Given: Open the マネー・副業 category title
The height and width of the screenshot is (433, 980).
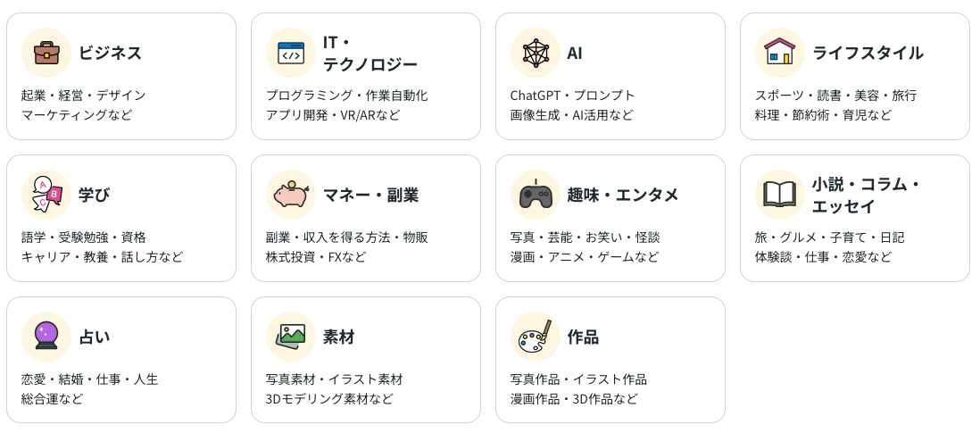Looking at the screenshot, I should coord(370,195).
